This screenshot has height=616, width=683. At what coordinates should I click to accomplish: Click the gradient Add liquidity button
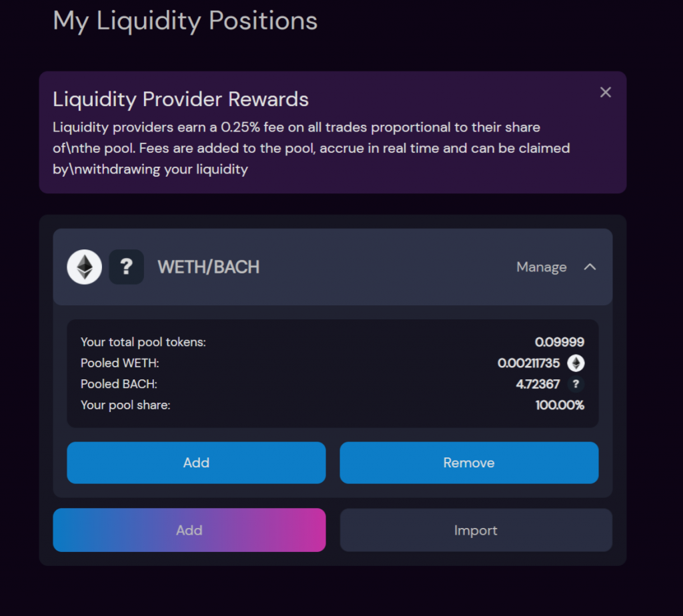point(189,530)
